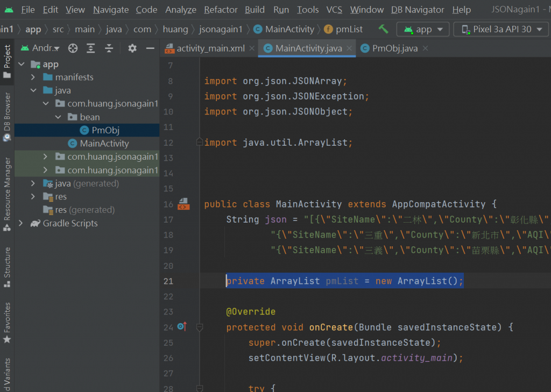Switch to the PmObj.java tab

tap(394, 48)
